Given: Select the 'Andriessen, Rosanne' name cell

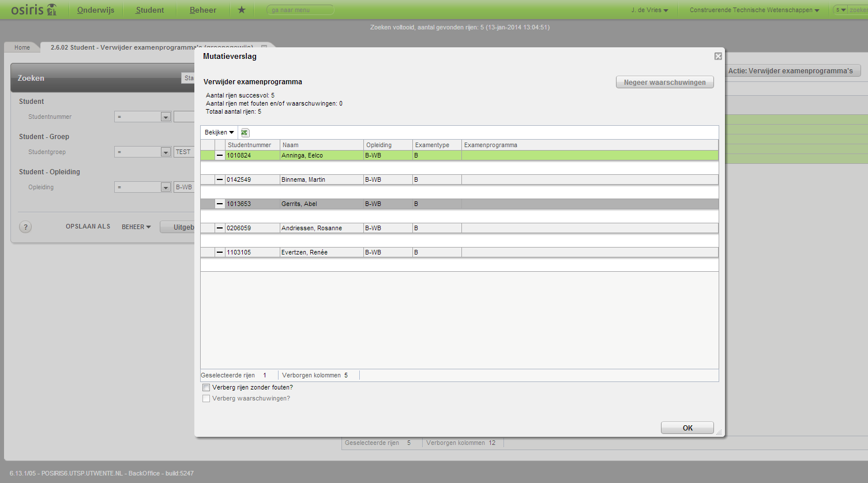Looking at the screenshot, I should (322, 228).
